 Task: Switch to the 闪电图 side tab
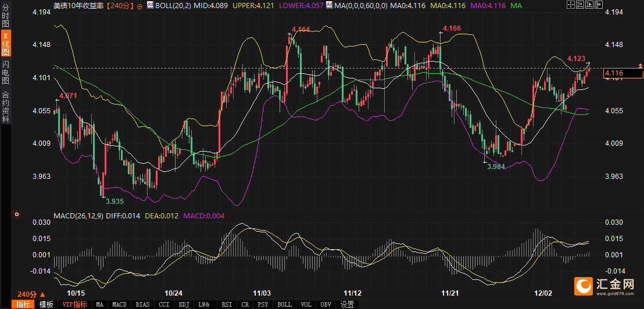pos(6,72)
